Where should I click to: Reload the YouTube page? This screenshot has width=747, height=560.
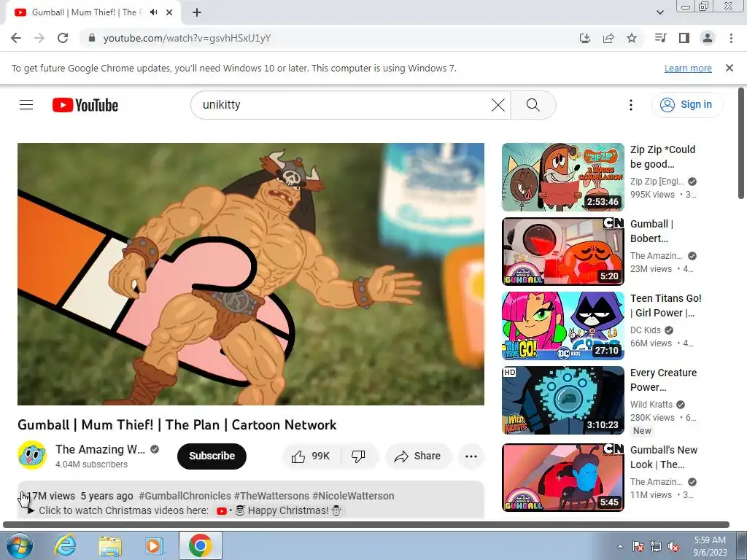[x=63, y=38]
